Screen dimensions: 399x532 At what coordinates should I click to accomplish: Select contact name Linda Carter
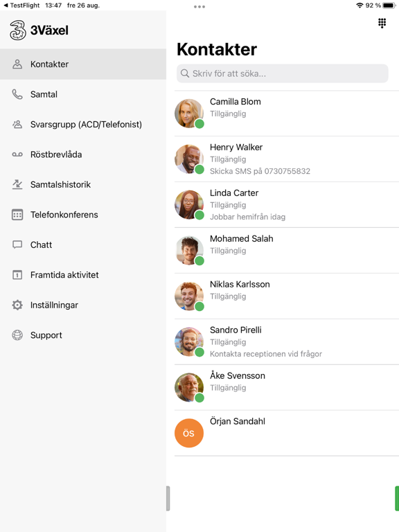(x=234, y=193)
